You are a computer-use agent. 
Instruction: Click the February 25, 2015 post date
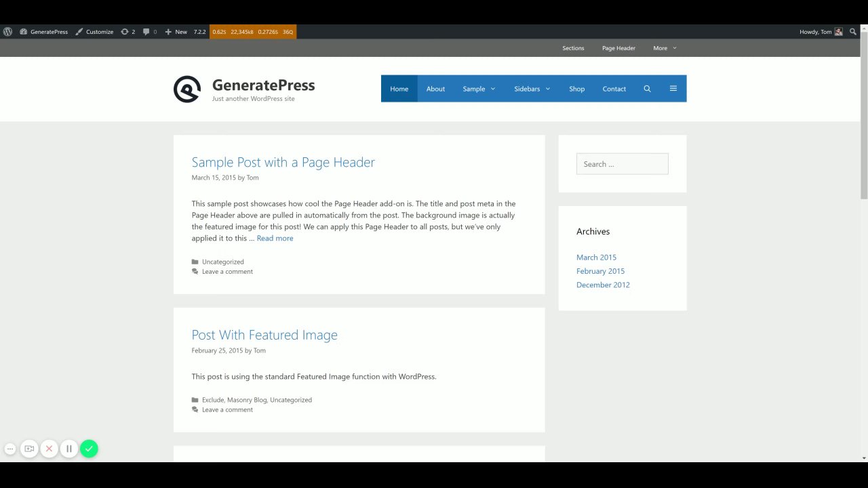pyautogui.click(x=217, y=350)
